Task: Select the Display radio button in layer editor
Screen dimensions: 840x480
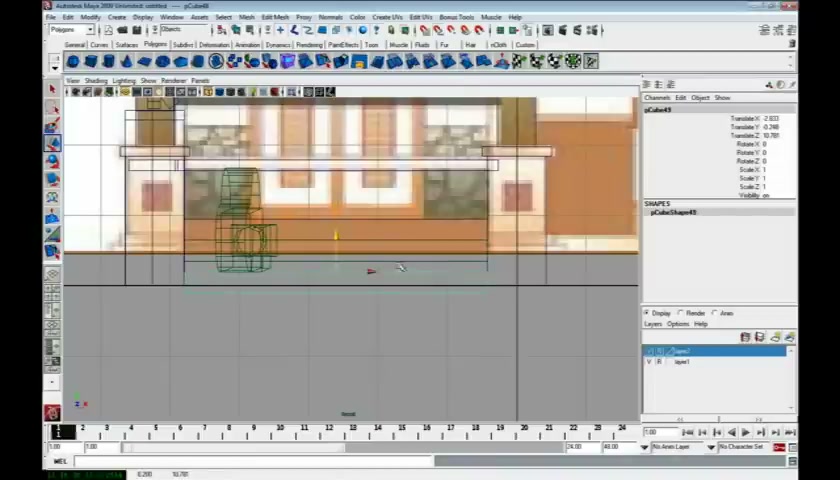Action: tap(647, 313)
